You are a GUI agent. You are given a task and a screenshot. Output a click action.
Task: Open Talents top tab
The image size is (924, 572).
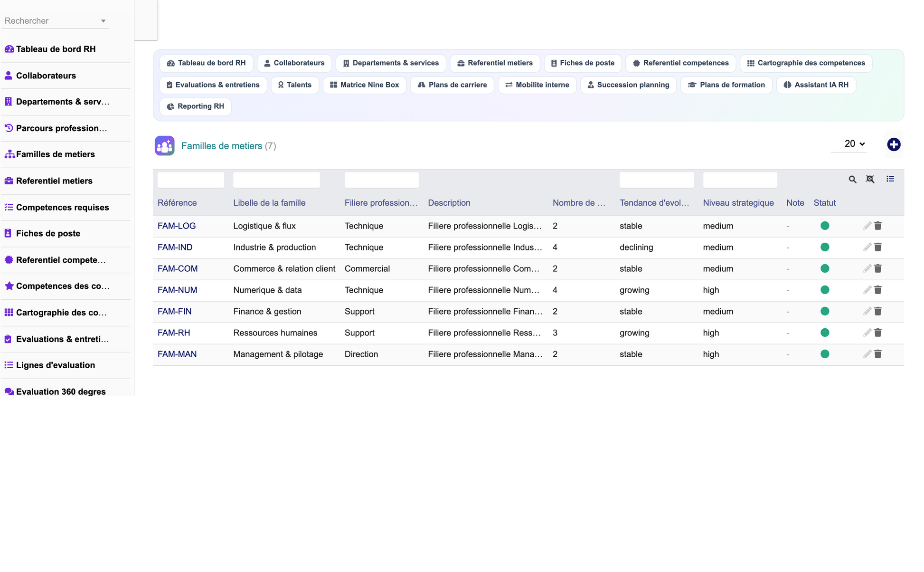coord(295,85)
